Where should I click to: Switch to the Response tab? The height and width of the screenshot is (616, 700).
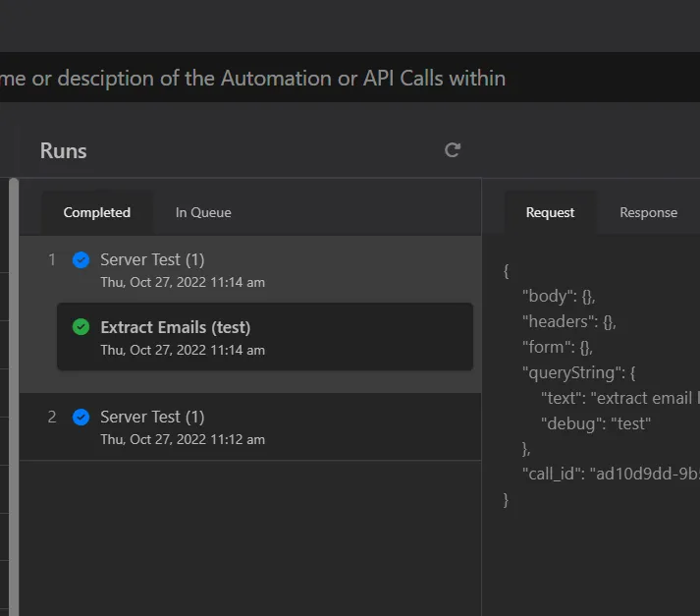pyautogui.click(x=648, y=212)
